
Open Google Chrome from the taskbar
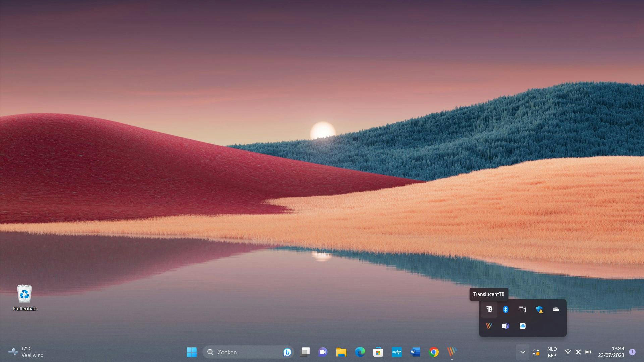tap(434, 352)
